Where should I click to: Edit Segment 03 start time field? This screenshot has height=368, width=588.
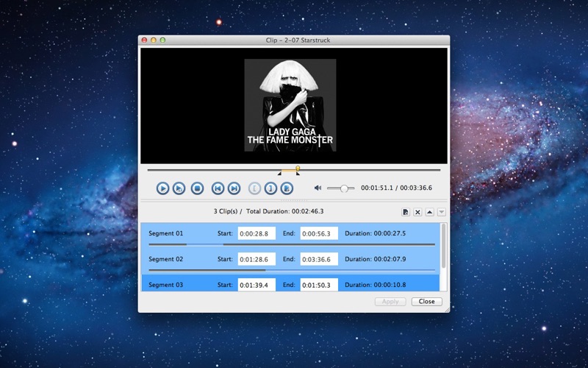click(x=257, y=285)
